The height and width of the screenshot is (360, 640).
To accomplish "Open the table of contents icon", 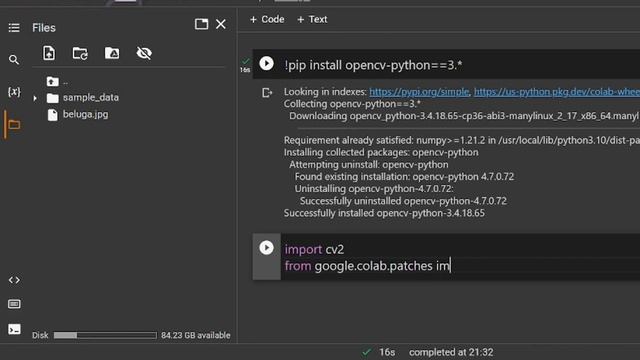I will pos(14,28).
